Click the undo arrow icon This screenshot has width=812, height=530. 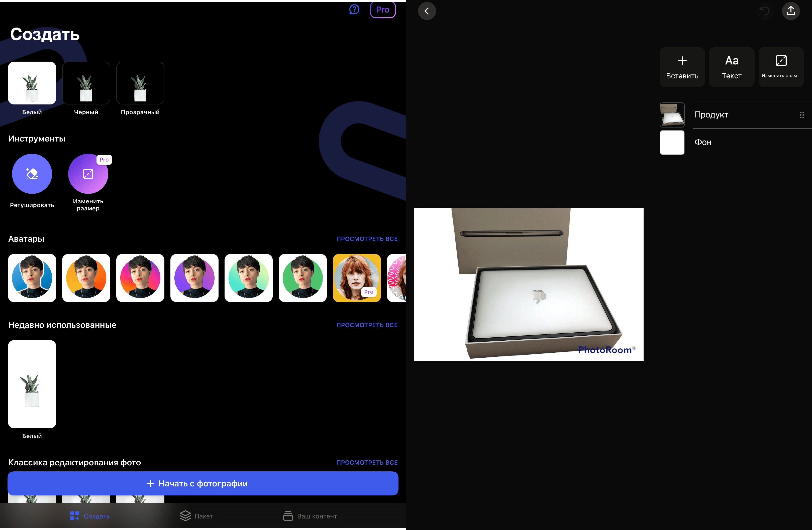point(765,11)
